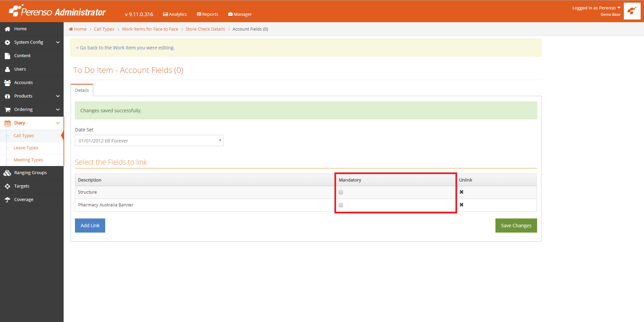The width and height of the screenshot is (644, 322).
Task: Select the Details tab
Action: (82, 90)
